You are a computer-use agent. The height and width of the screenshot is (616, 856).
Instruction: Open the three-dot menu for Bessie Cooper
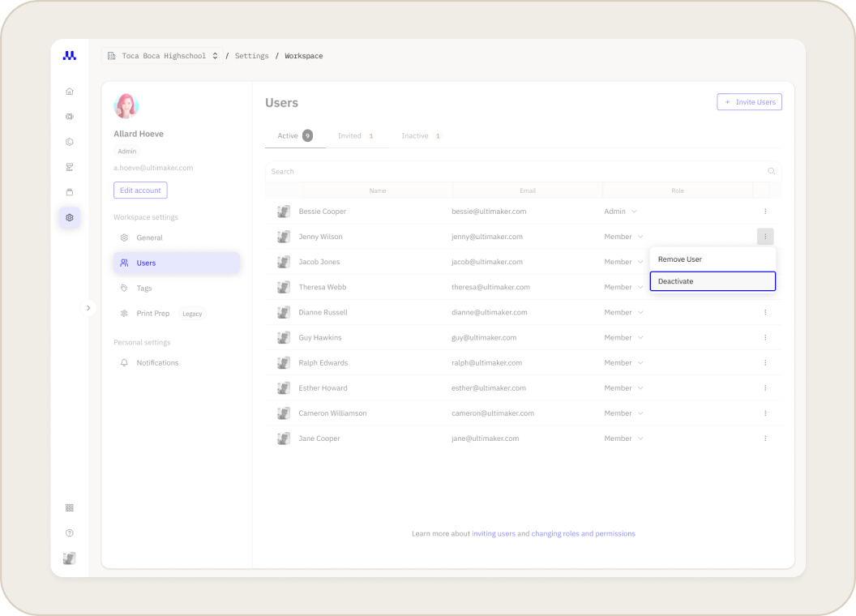tap(765, 212)
